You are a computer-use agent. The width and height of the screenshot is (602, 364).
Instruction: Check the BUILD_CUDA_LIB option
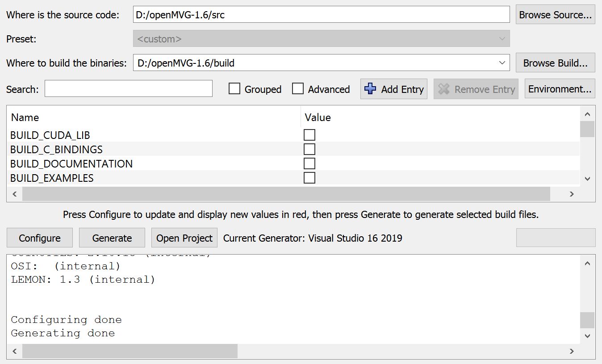pyautogui.click(x=309, y=135)
